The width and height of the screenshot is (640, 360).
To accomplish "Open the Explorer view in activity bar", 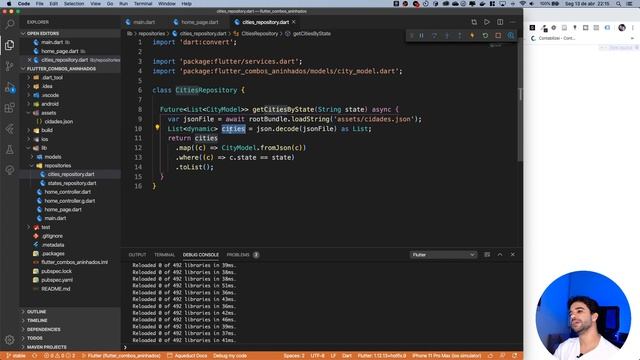I will pyautogui.click(x=9, y=45).
